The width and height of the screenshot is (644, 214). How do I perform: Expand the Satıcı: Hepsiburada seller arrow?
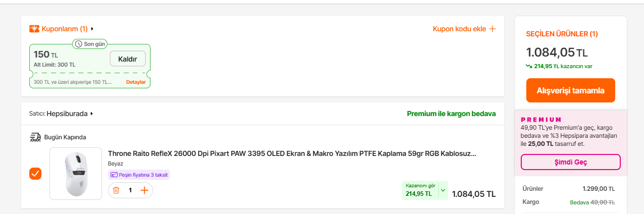pos(91,114)
